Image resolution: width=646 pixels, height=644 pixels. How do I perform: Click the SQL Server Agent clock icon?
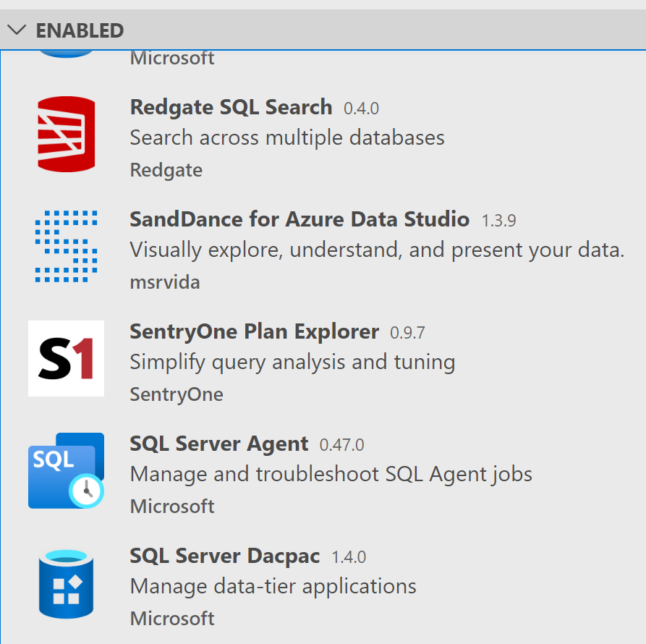66,470
